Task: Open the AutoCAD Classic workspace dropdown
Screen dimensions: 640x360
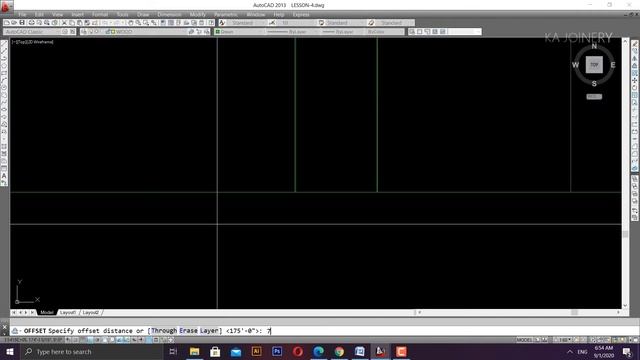Action: (x=32, y=31)
